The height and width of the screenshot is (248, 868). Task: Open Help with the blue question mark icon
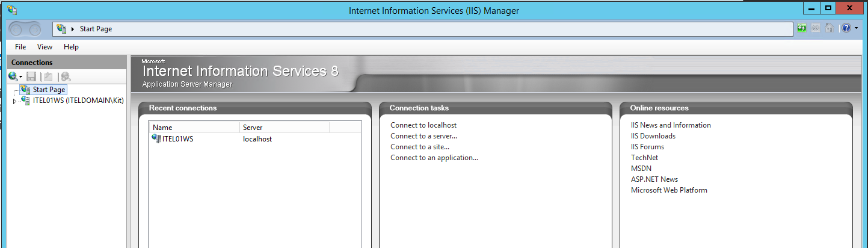846,28
